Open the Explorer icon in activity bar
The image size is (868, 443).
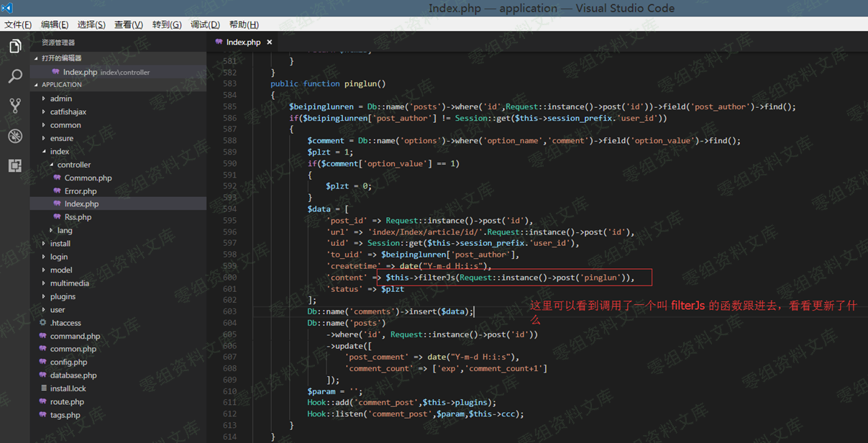point(15,47)
